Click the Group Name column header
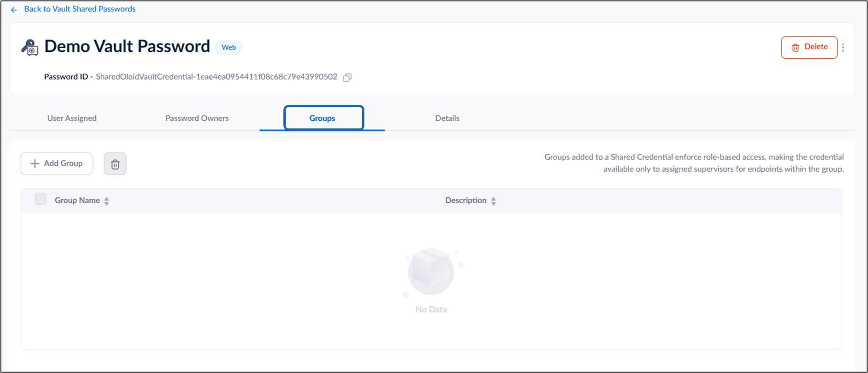 pyautogui.click(x=77, y=200)
